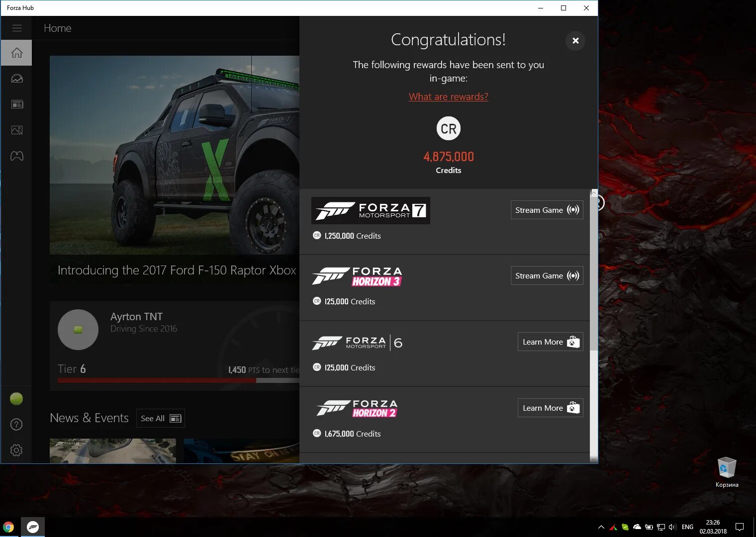This screenshot has height=537, width=756.
Task: Close the Congratulations rewards panel
Action: (575, 41)
